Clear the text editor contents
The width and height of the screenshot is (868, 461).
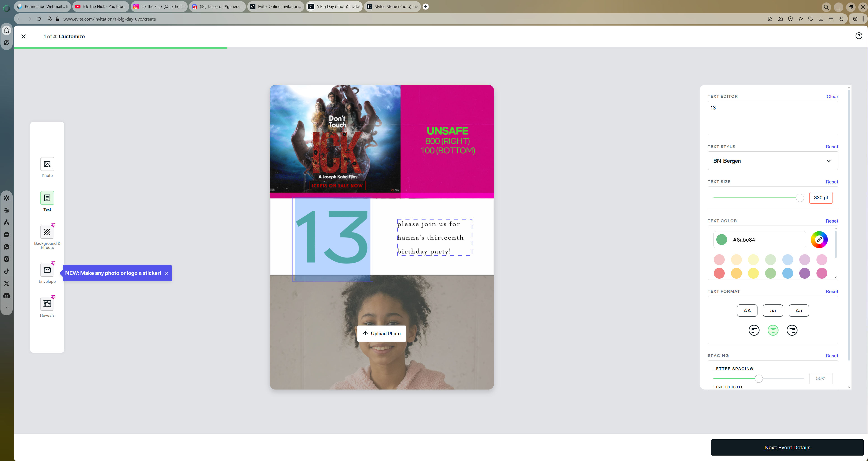(832, 96)
